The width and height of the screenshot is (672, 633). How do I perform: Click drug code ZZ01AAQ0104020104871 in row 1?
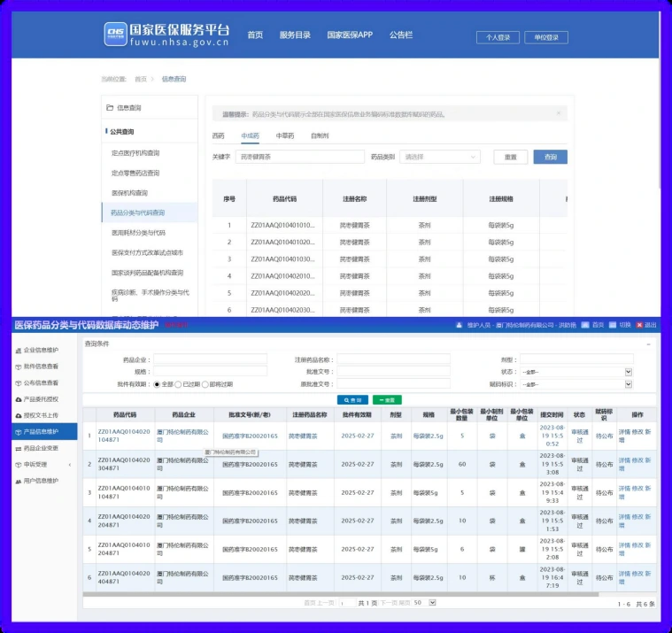pyautogui.click(x=124, y=436)
